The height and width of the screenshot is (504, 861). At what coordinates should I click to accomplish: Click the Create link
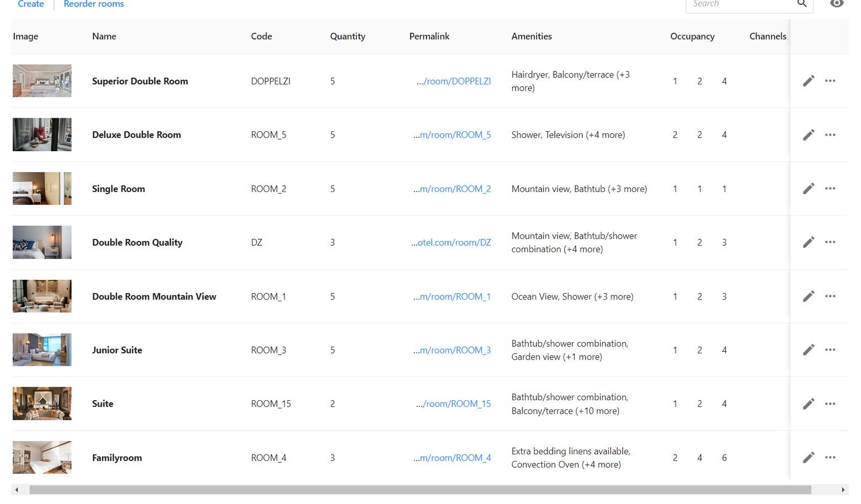(x=31, y=4)
